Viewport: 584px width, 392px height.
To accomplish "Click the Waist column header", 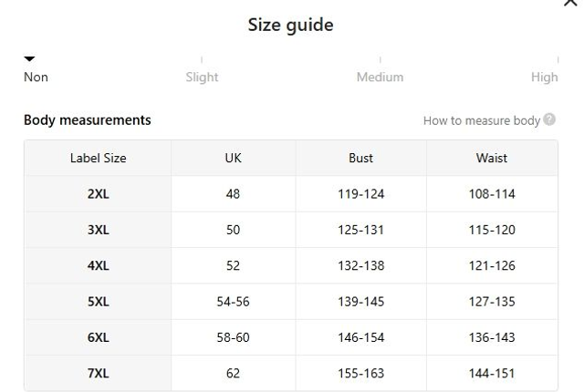I will click(x=492, y=158).
